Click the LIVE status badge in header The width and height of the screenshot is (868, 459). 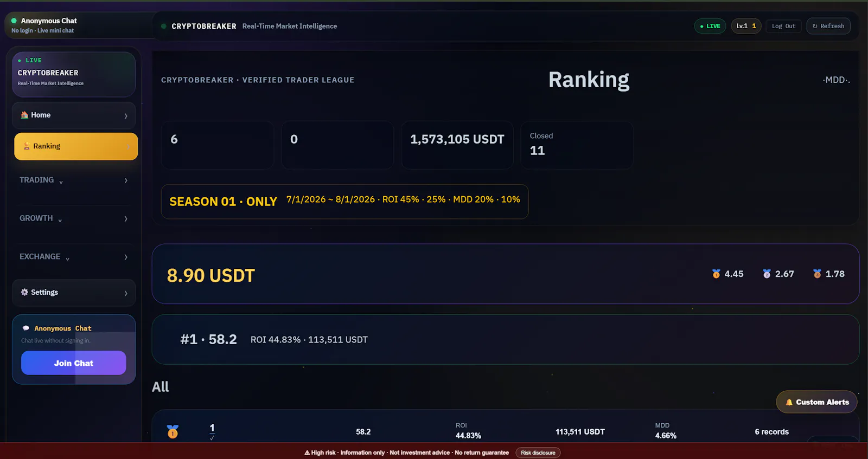710,26
